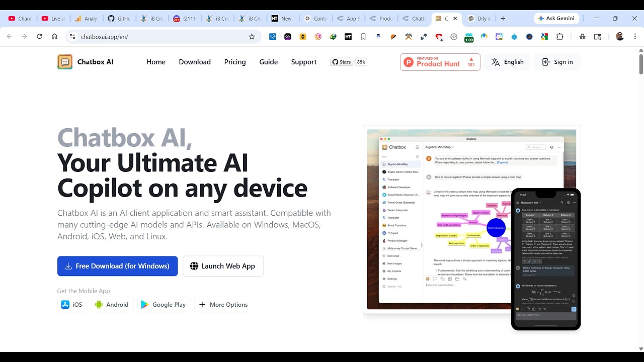
Task: Click the Chatbox AI logo icon
Action: tap(65, 62)
